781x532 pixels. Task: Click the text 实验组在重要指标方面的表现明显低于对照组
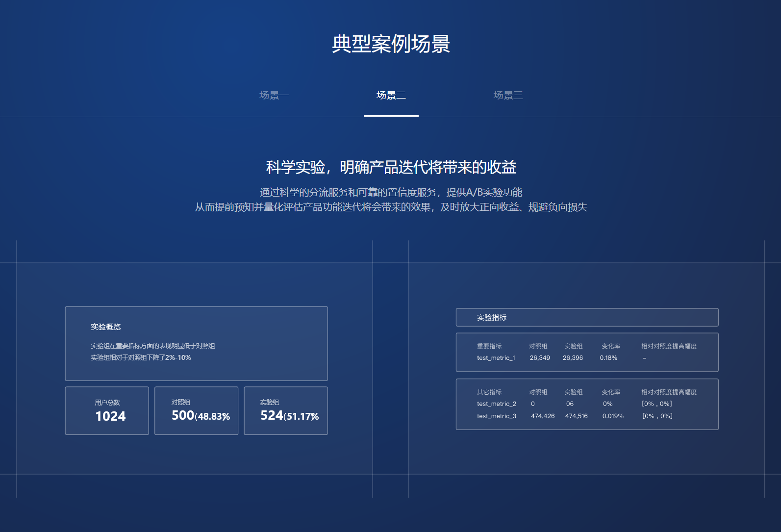[153, 346]
